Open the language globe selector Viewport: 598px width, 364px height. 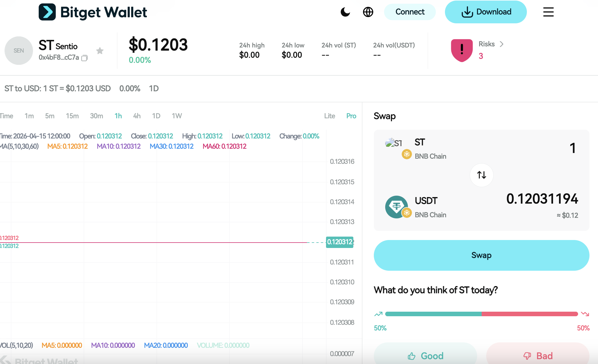[368, 12]
